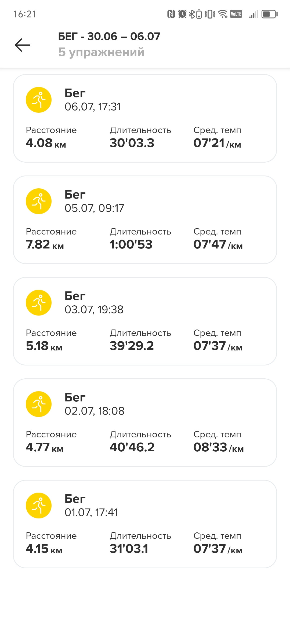290x644 pixels.
Task: Tap running icon of 05.07 workout
Action: click(x=39, y=201)
